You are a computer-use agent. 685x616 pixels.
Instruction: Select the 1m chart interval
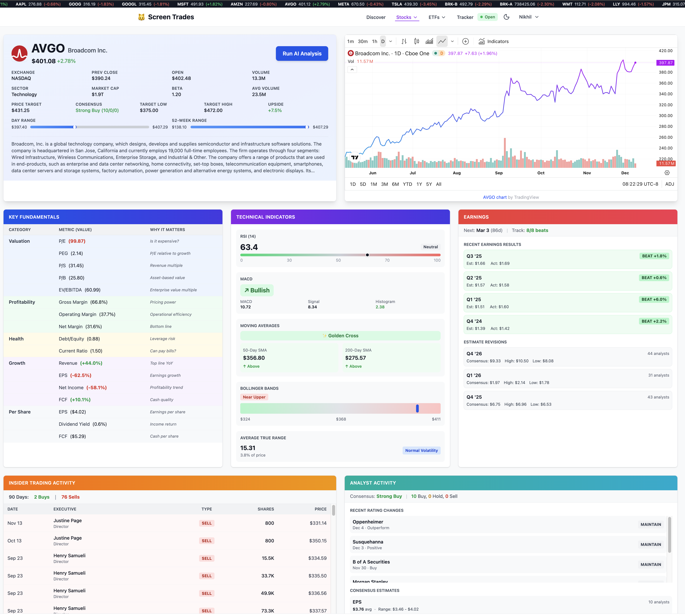[x=350, y=41]
